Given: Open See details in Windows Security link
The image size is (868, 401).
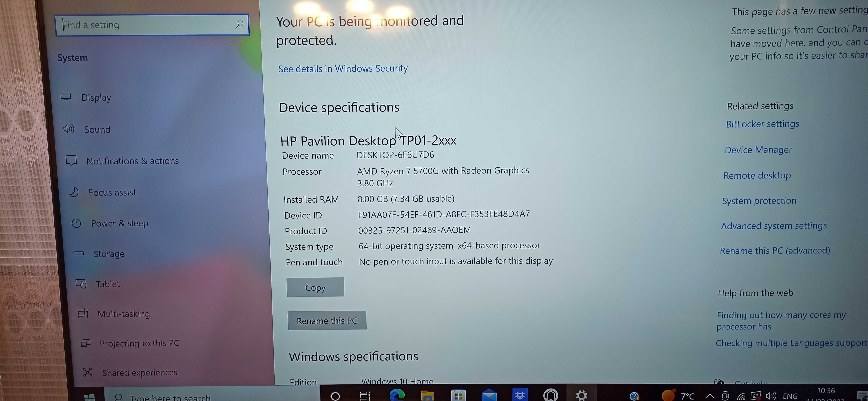Looking at the screenshot, I should pos(343,69).
